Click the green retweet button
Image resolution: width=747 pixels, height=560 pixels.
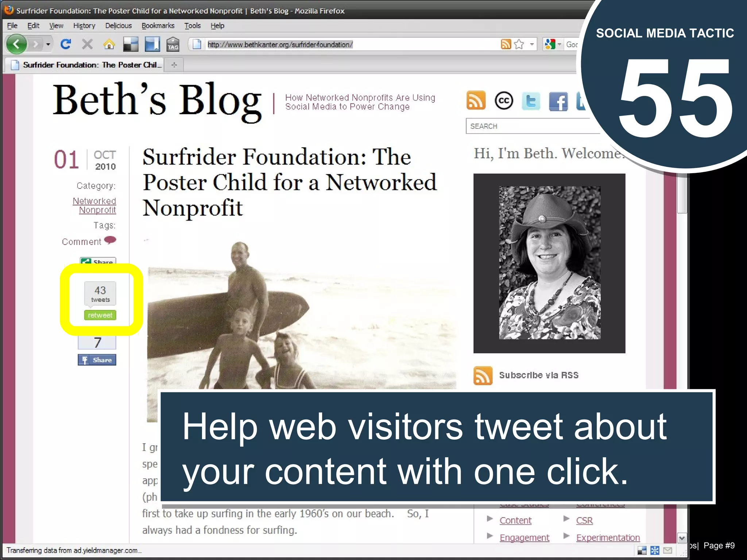click(x=100, y=315)
